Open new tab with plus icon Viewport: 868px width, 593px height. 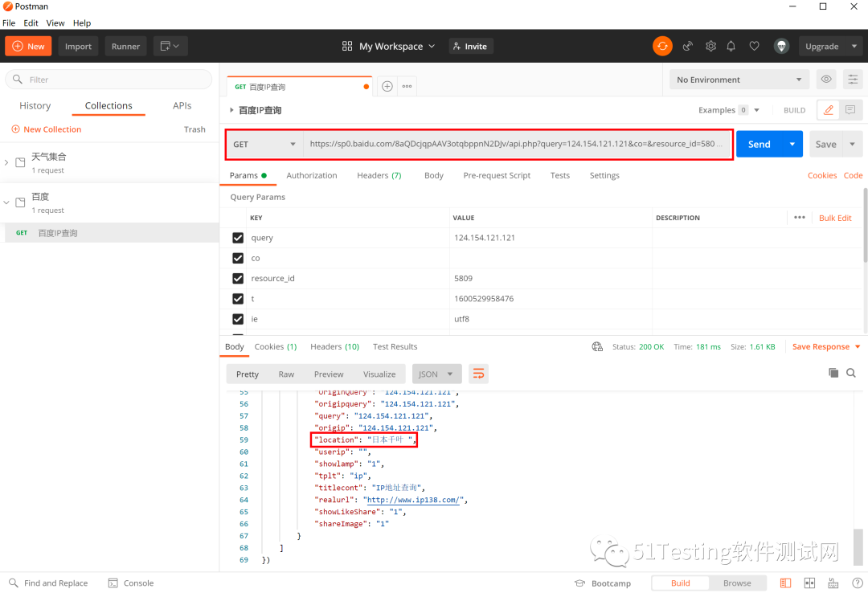point(387,86)
